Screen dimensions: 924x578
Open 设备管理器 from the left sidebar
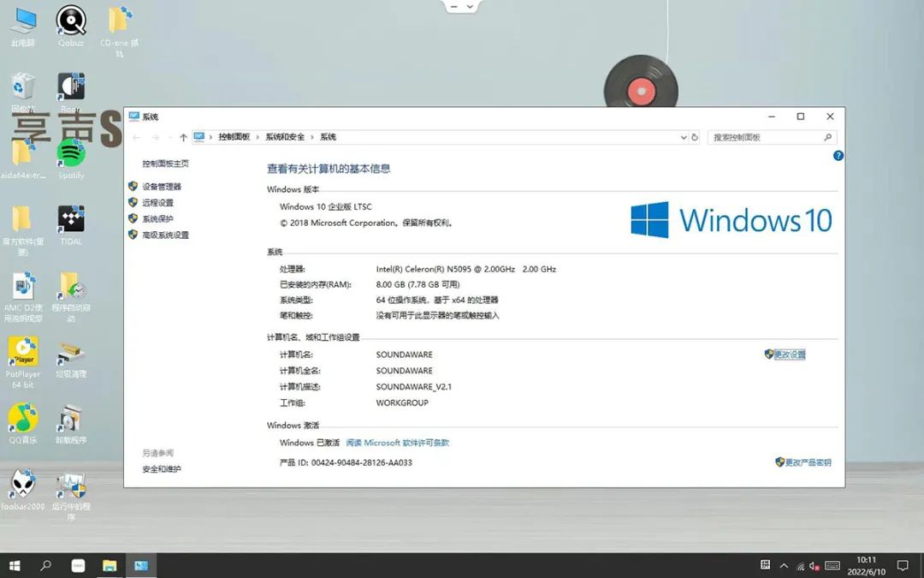coord(162,187)
